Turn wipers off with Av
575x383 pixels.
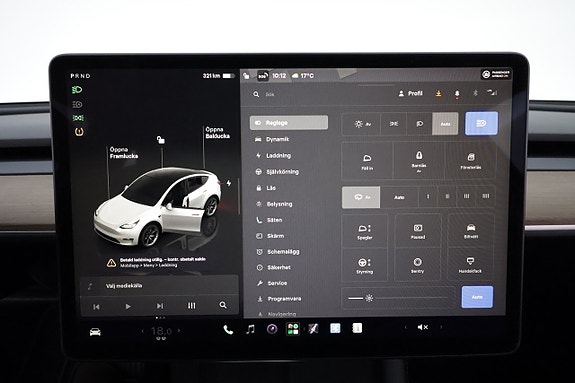click(361, 197)
